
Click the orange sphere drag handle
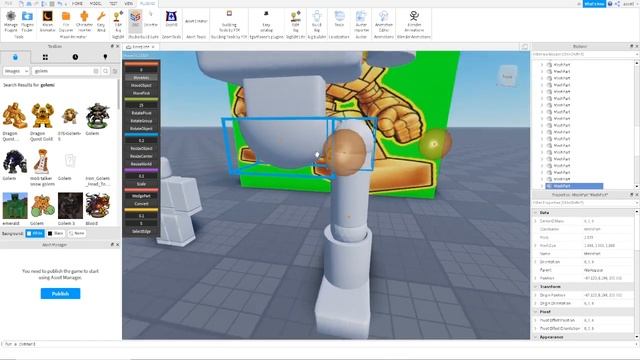(345, 153)
